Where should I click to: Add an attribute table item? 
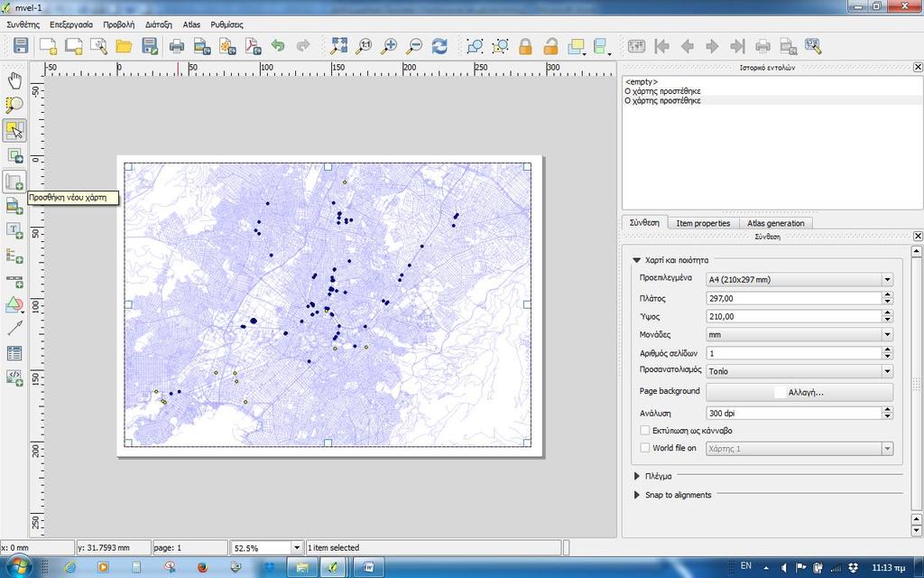click(14, 353)
